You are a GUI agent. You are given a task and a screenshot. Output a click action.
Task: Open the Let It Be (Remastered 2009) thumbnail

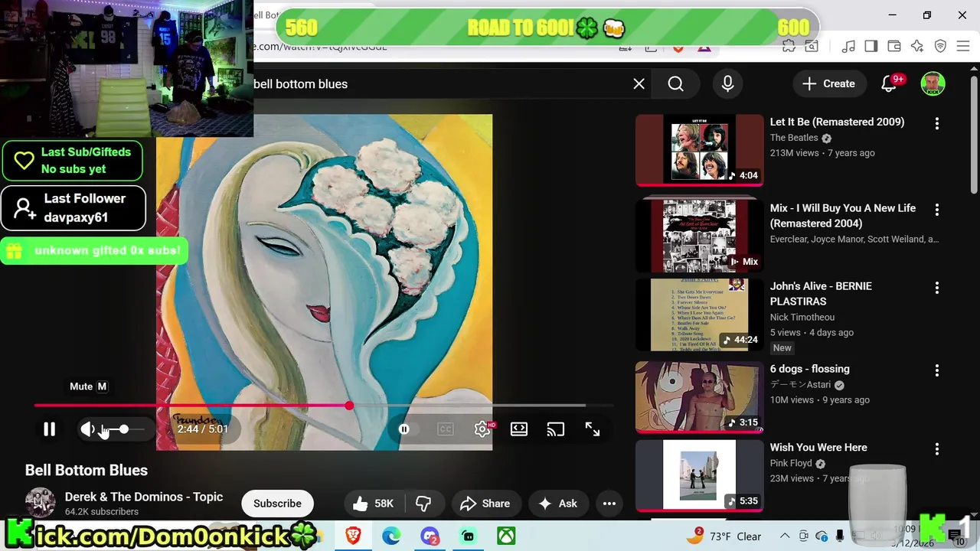coord(699,151)
